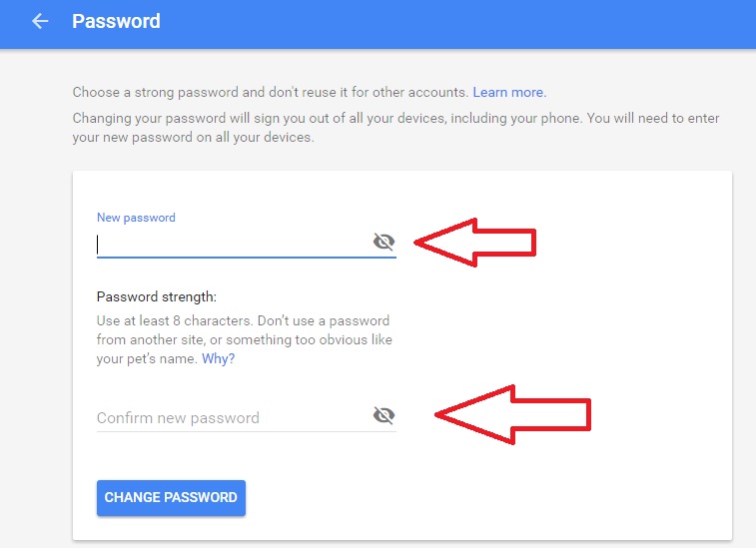This screenshot has width=756, height=548.
Task: Click the New password floating label
Action: 136,218
